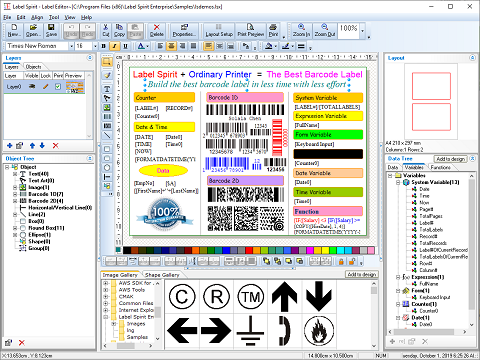Zoom In on the label
The height and width of the screenshot is (360, 480).
coord(301,31)
